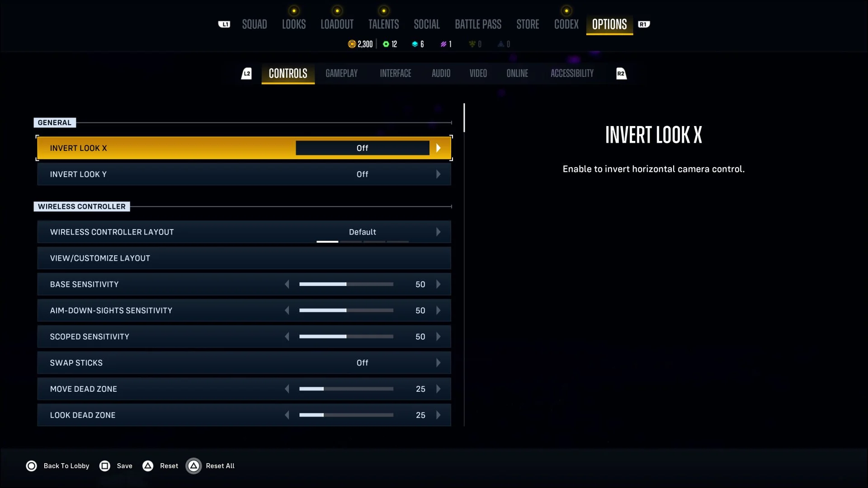The height and width of the screenshot is (488, 868).
Task: Click the circle Back To Lobby icon
Action: point(31,466)
